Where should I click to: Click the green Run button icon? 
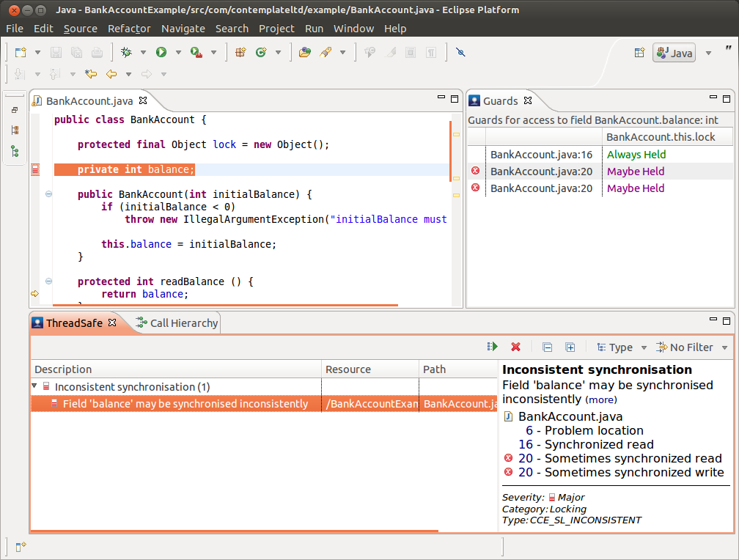pos(161,52)
